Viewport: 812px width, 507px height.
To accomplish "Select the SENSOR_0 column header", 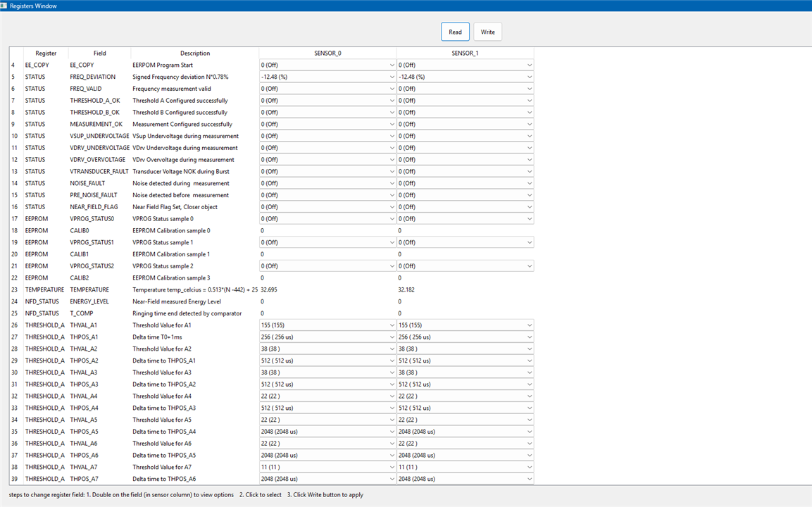I will pos(327,53).
